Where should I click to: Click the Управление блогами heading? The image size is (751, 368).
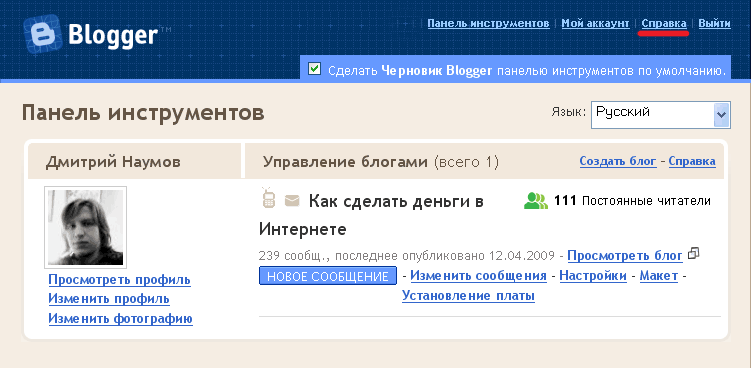[x=345, y=162]
